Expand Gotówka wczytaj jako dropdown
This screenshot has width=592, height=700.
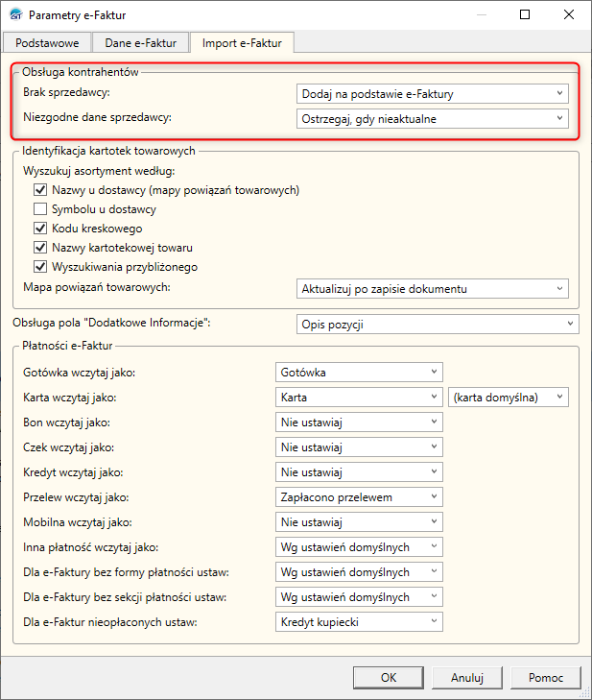pos(359,372)
